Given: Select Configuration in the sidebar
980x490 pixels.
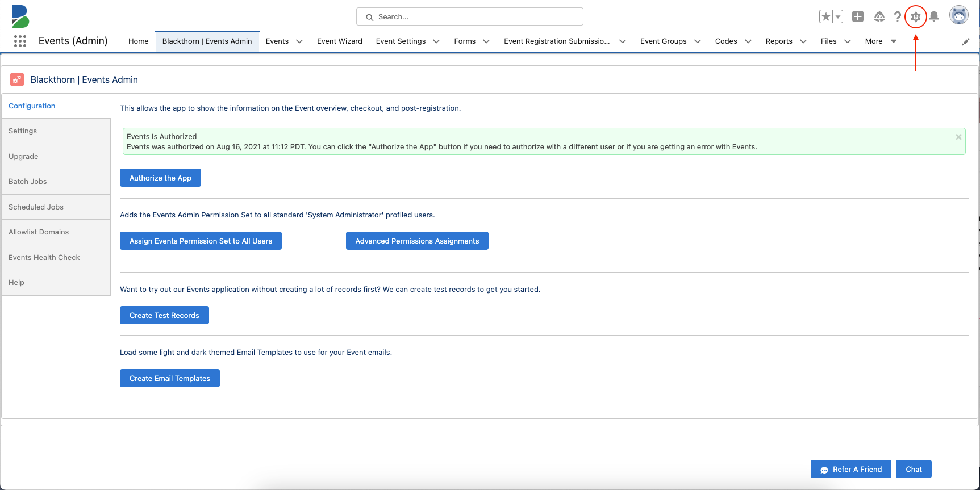Looking at the screenshot, I should 56,106.
